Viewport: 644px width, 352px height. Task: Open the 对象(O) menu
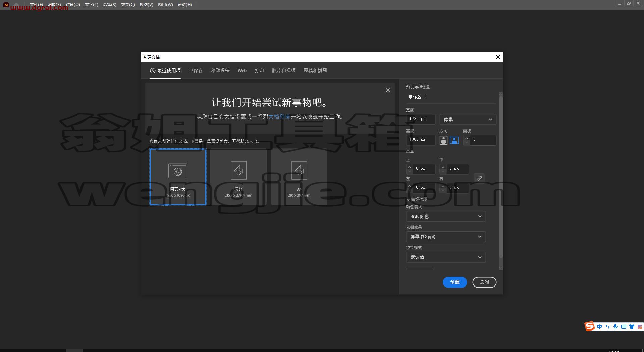tap(73, 5)
